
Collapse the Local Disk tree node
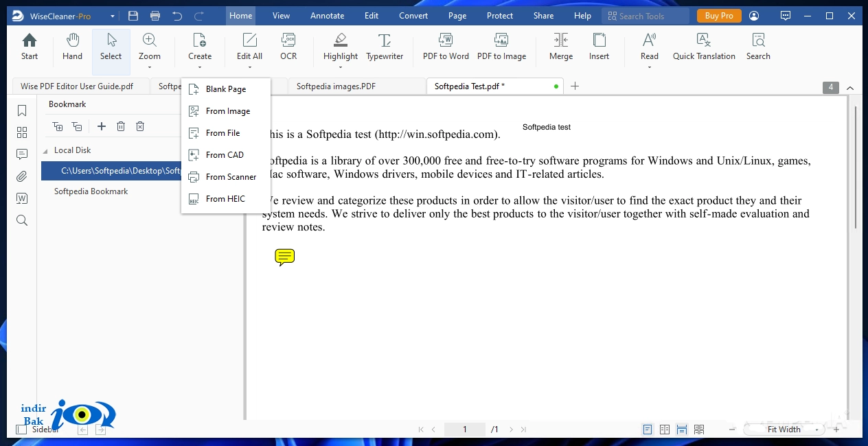tap(46, 150)
